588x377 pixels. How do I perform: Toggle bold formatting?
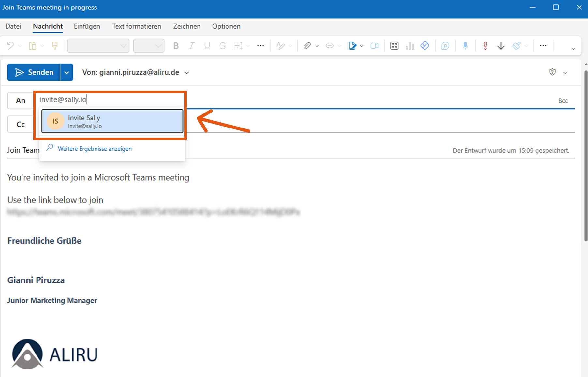176,46
